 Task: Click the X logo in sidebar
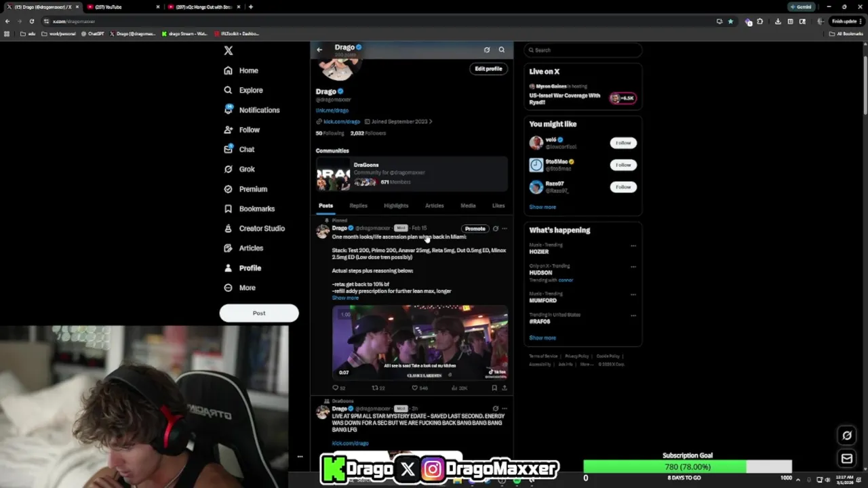point(229,51)
